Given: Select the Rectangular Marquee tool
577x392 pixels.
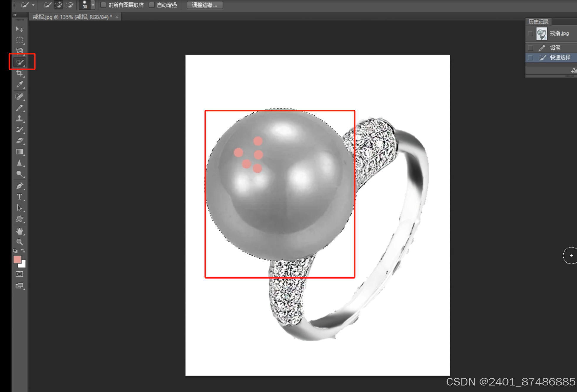Looking at the screenshot, I should click(x=19, y=40).
